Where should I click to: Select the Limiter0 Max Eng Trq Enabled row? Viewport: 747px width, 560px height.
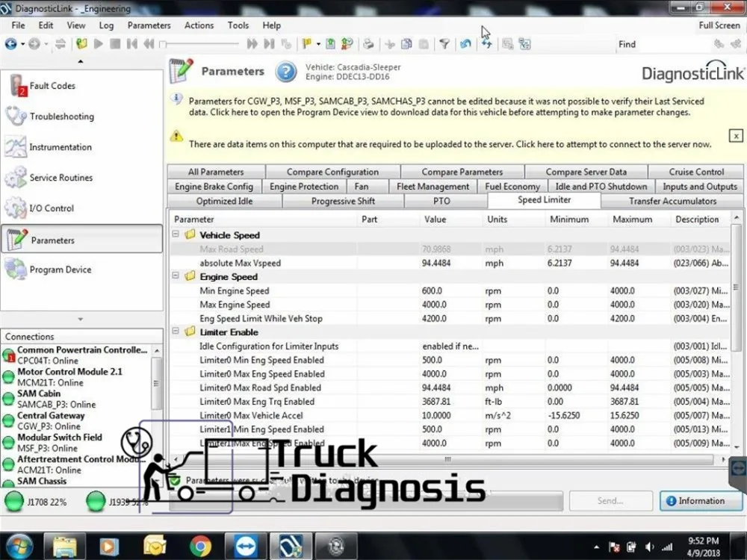click(449, 402)
